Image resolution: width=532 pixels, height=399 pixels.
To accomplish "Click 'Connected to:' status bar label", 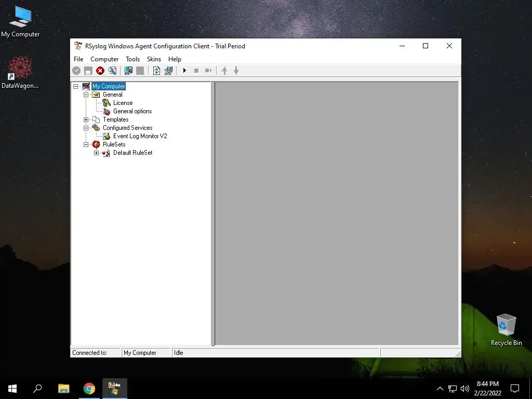I will tap(89, 353).
